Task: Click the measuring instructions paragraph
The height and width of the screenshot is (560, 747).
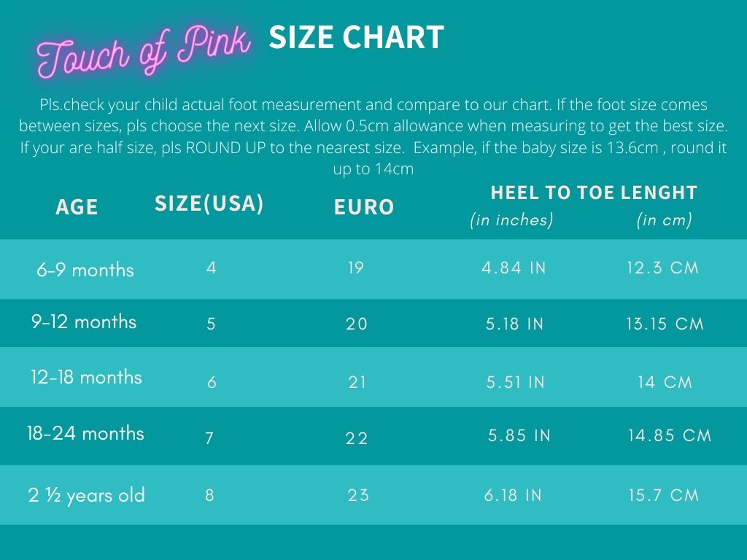Action: pyautogui.click(x=373, y=136)
